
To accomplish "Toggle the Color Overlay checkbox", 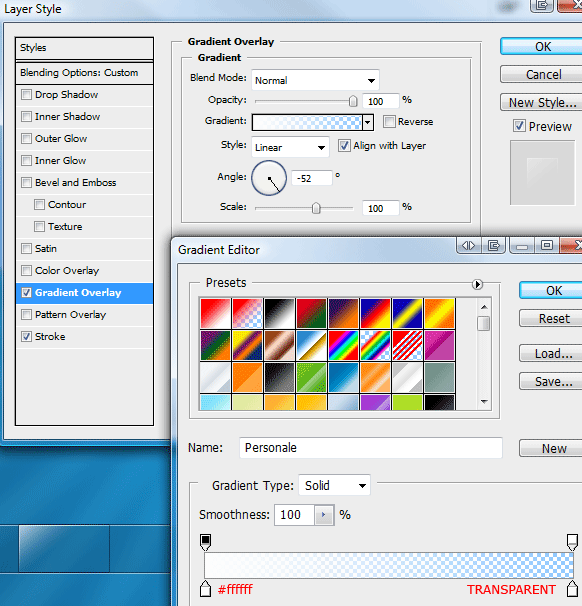I will pos(26,271).
